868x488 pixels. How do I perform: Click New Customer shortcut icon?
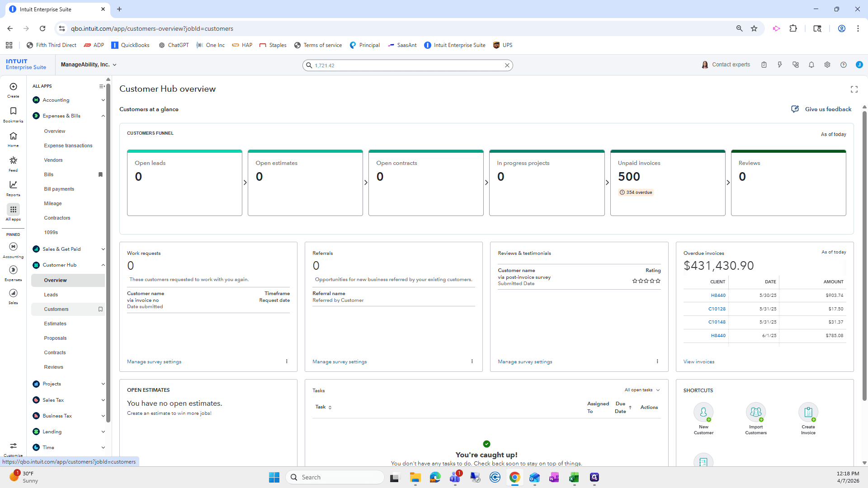click(x=703, y=412)
